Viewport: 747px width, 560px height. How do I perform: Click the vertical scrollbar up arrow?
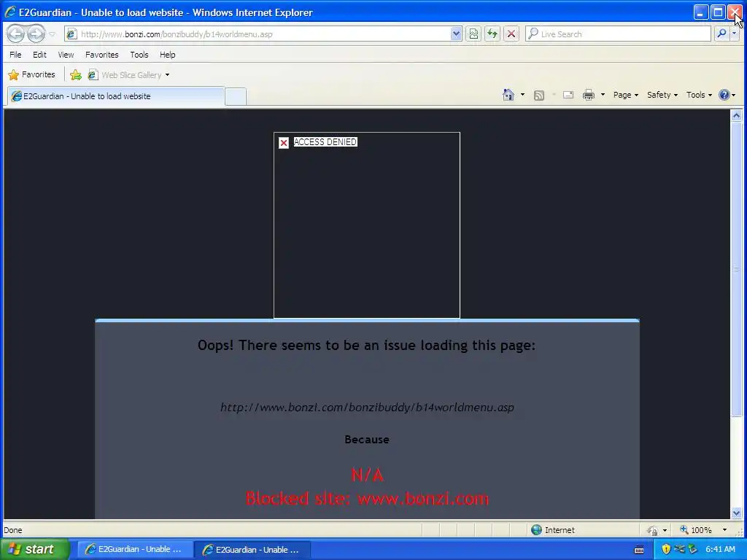click(736, 115)
